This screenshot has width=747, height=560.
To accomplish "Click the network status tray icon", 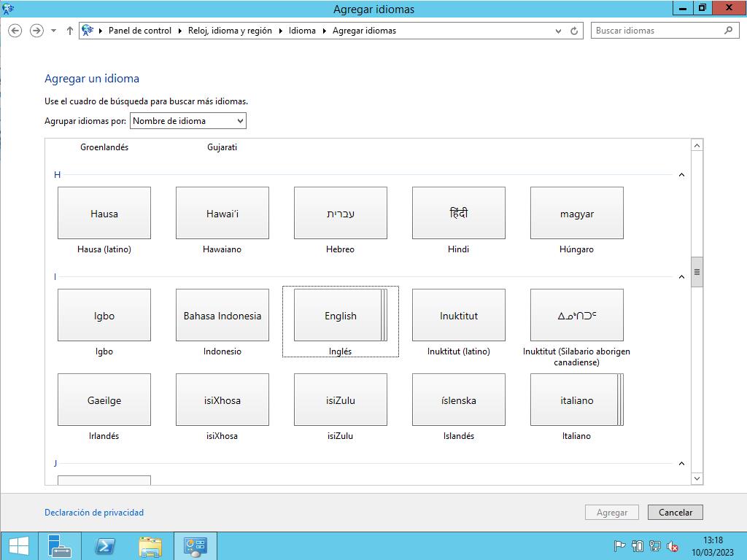I will [x=655, y=546].
